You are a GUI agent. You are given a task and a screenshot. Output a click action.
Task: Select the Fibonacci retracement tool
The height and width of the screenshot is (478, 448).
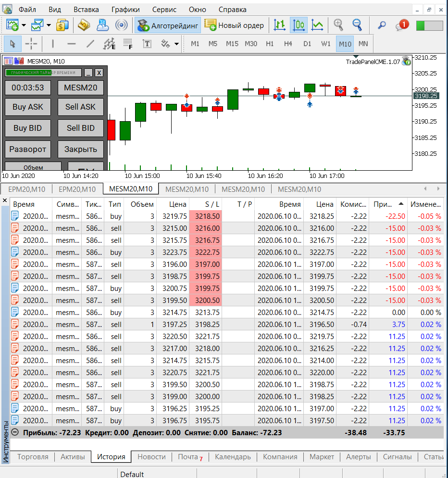(128, 44)
